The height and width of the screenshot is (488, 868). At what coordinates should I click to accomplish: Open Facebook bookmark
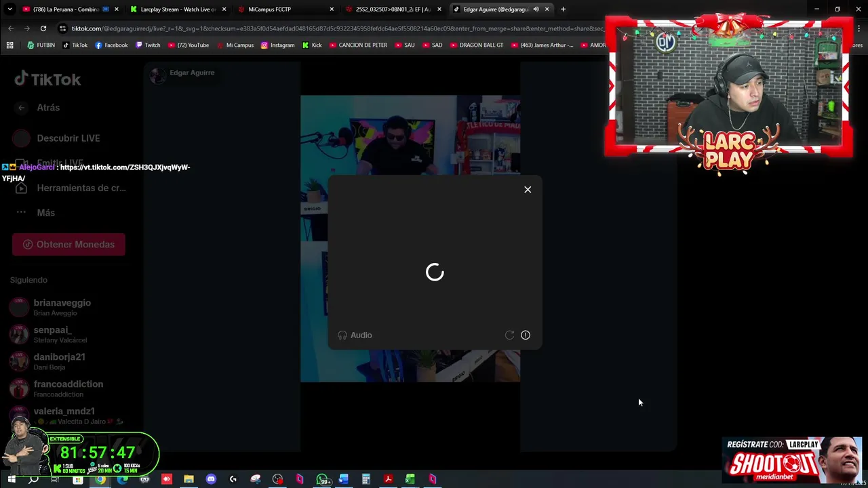click(x=111, y=45)
